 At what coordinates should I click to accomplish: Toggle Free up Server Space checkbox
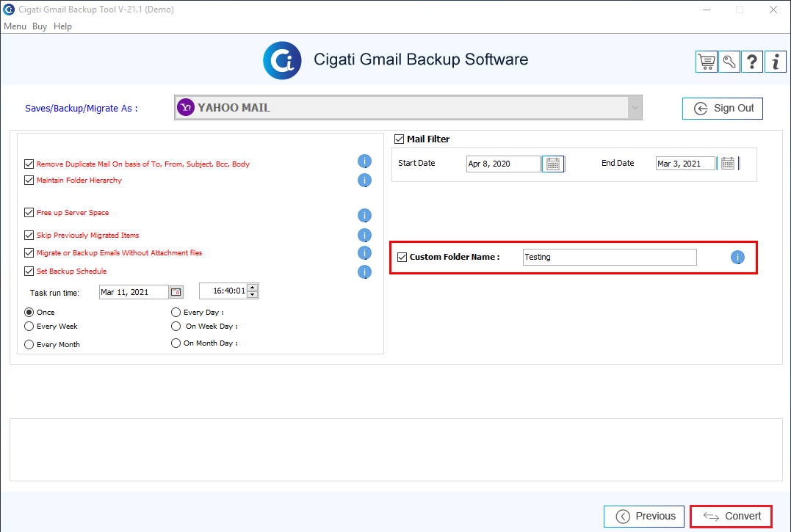coord(29,213)
